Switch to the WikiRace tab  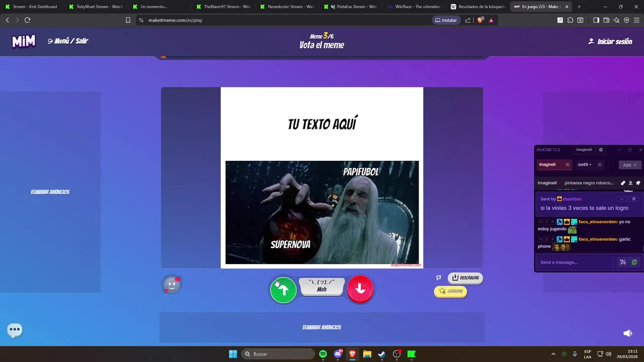(415, 7)
